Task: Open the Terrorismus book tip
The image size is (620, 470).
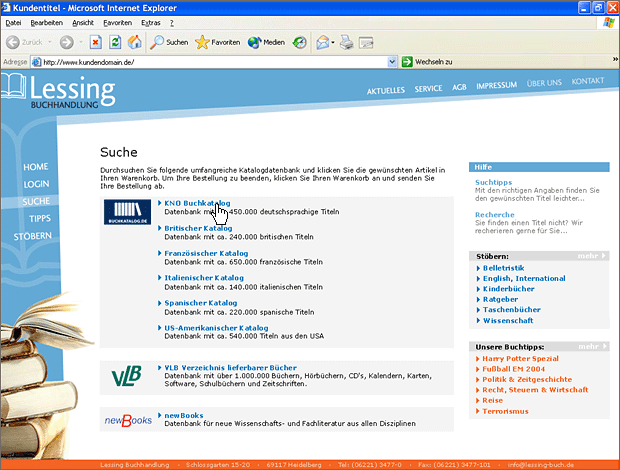Action: (x=505, y=411)
